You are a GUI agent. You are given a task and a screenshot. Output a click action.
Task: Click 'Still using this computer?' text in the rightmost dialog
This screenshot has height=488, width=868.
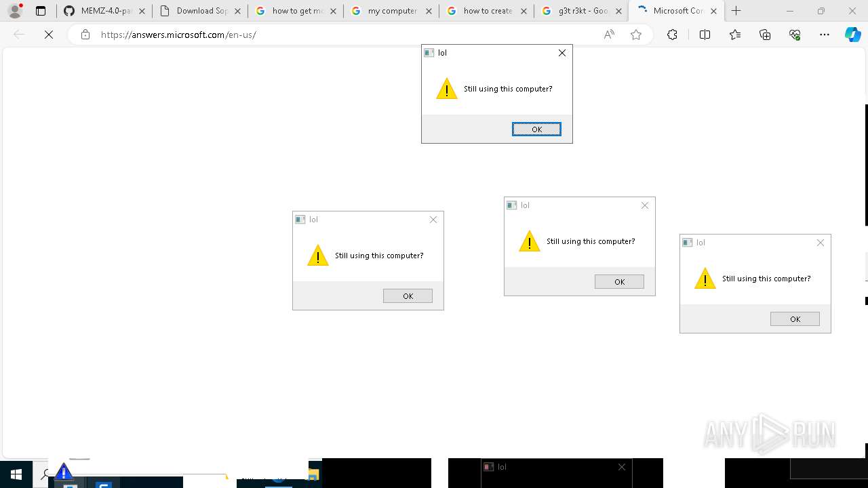[x=766, y=279]
